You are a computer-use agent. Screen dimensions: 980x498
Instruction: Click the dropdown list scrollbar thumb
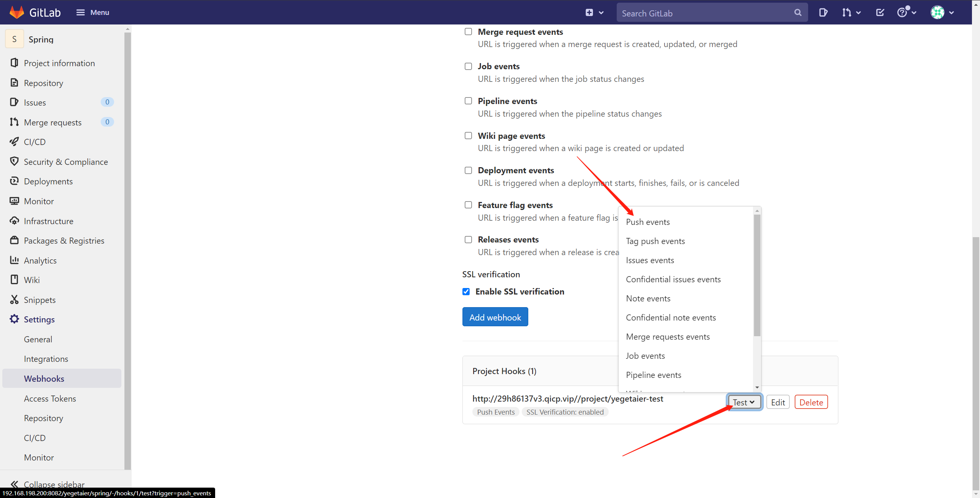point(757,275)
